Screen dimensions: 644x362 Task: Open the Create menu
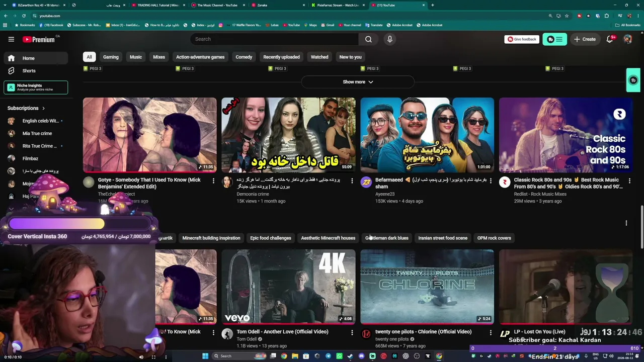585,39
